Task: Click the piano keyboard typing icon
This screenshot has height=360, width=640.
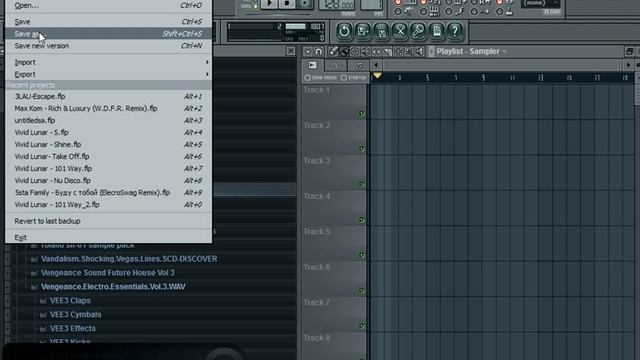Action: 433,11
